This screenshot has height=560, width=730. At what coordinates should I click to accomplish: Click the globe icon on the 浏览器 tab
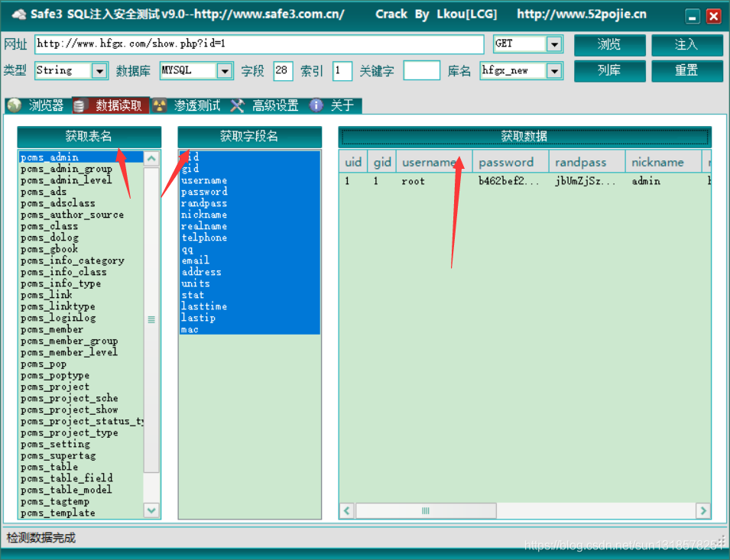point(15,105)
